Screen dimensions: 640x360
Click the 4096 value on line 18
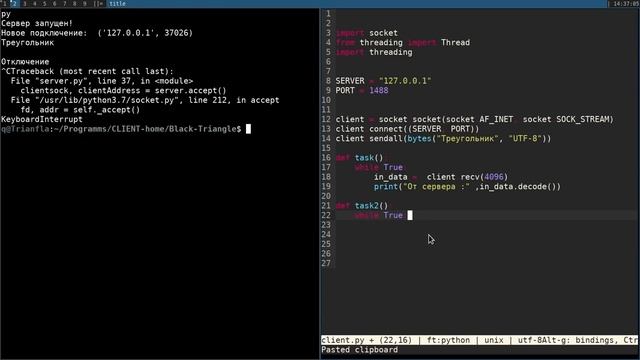[493, 177]
